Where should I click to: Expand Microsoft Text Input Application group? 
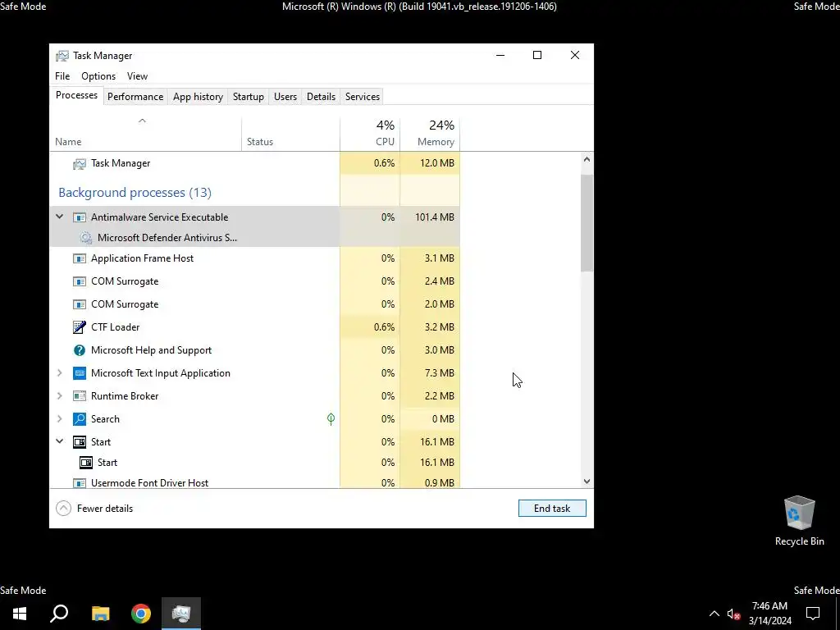coord(59,373)
